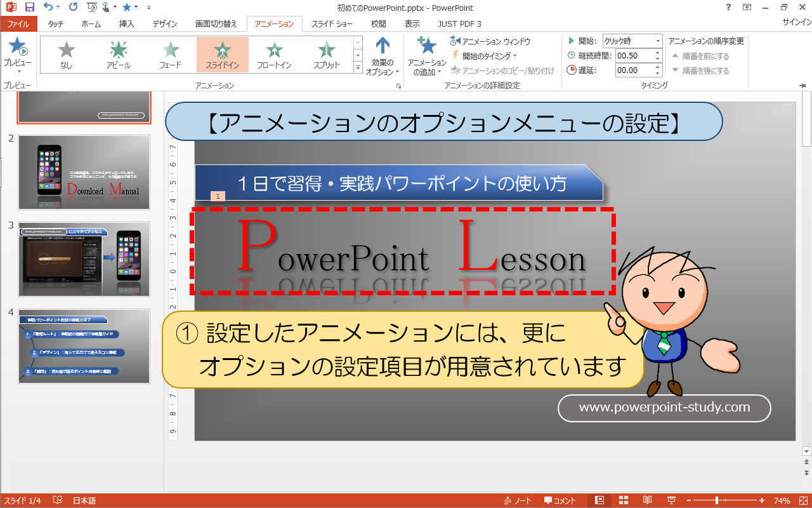
Task: Open the undo history dropdown arrow
Action: pos(58,8)
